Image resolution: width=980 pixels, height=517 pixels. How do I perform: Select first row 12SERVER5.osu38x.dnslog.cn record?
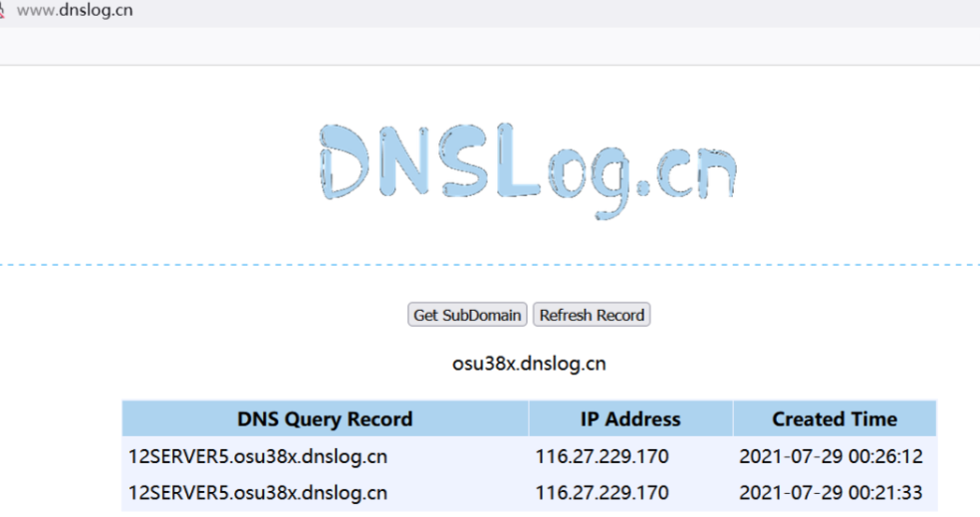pos(258,457)
